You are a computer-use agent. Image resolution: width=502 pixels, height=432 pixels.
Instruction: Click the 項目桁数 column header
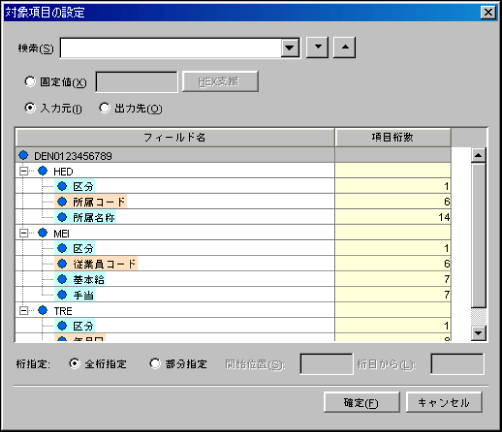(393, 137)
